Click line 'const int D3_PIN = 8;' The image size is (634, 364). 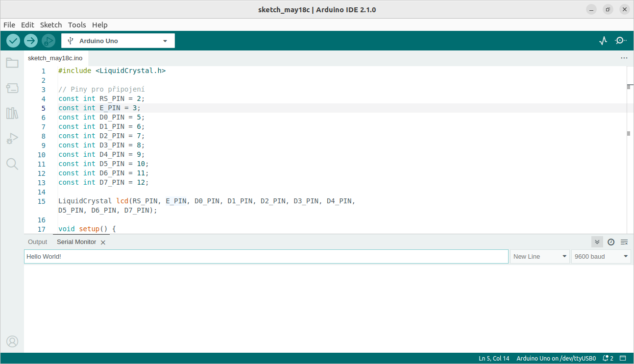[x=101, y=146]
